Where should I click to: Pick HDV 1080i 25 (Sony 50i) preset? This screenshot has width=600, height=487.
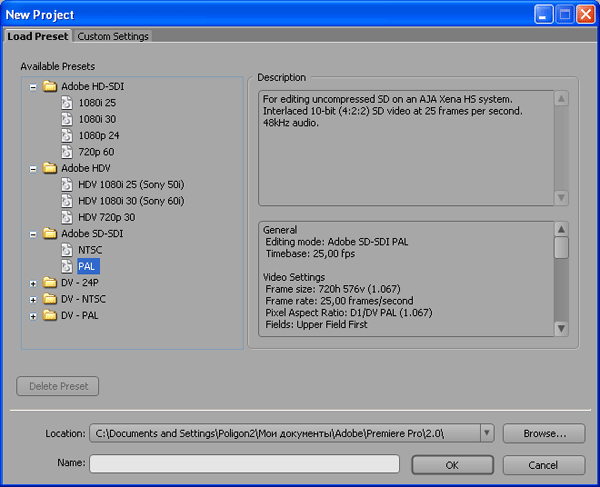(130, 184)
